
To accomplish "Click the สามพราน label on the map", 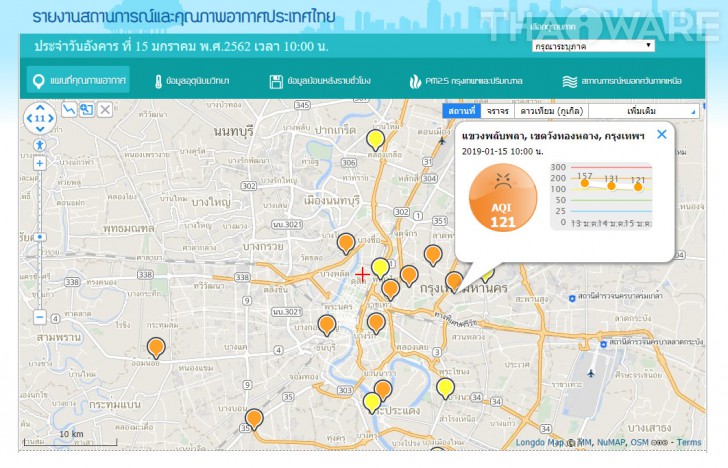I will [59, 337].
